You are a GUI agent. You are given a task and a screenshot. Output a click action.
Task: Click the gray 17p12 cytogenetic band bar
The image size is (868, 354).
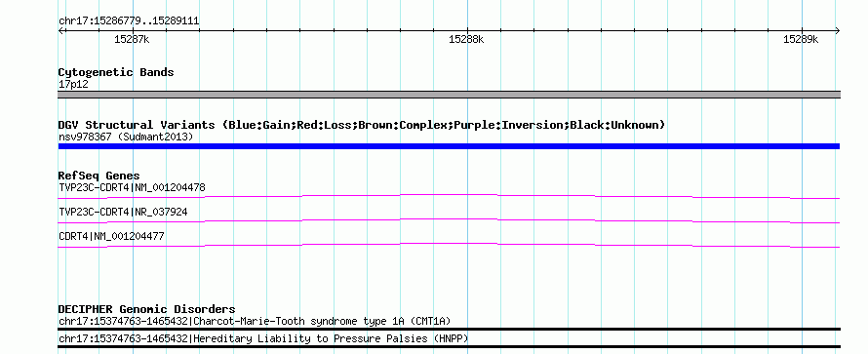(x=449, y=95)
